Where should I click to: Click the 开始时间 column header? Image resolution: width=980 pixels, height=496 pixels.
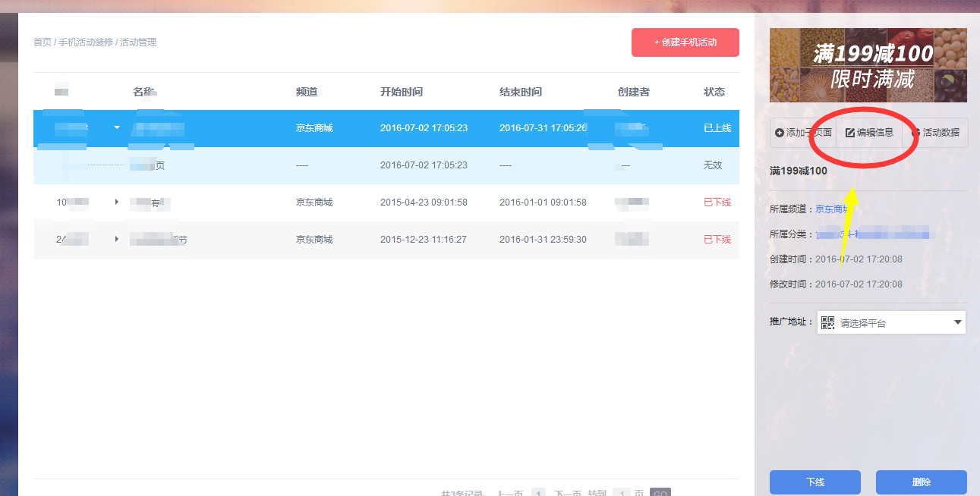pyautogui.click(x=401, y=92)
